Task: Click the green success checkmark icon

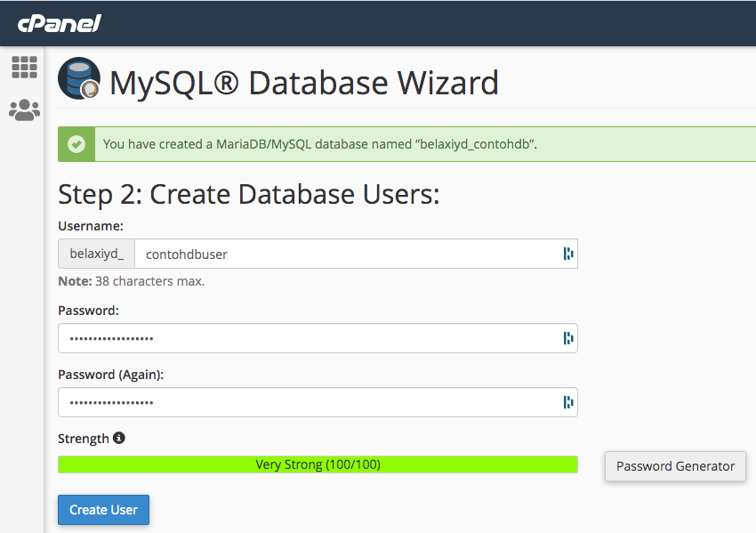Action: tap(76, 144)
